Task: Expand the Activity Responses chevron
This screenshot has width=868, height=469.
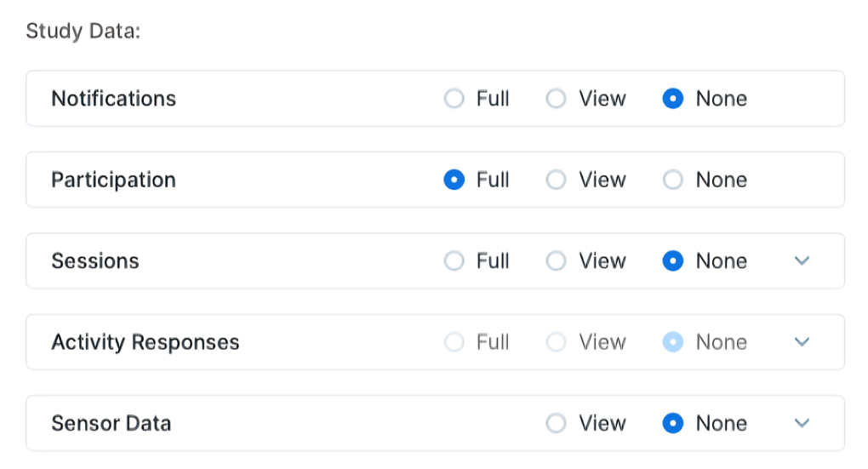Action: coord(801,342)
